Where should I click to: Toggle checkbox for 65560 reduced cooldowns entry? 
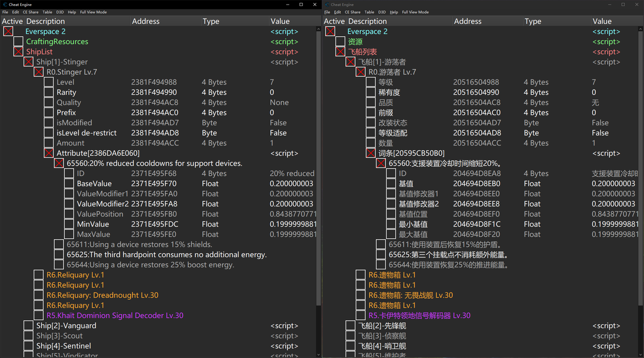tap(58, 163)
